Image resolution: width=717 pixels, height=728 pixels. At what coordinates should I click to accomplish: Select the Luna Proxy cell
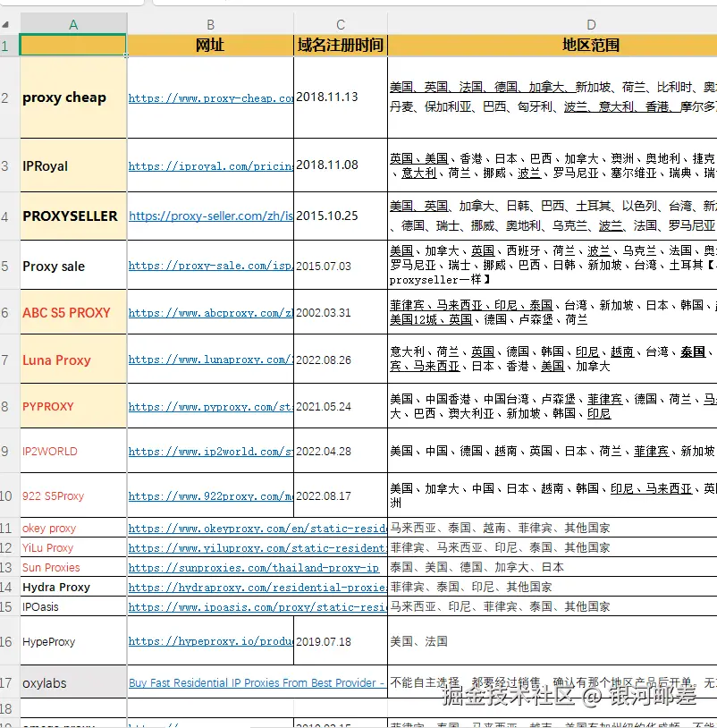point(73,360)
